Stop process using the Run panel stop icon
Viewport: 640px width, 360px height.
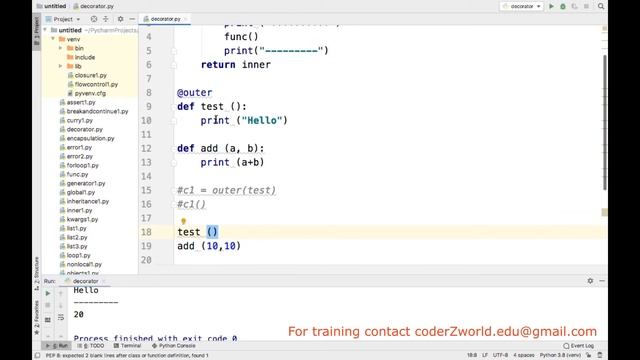tap(48, 305)
